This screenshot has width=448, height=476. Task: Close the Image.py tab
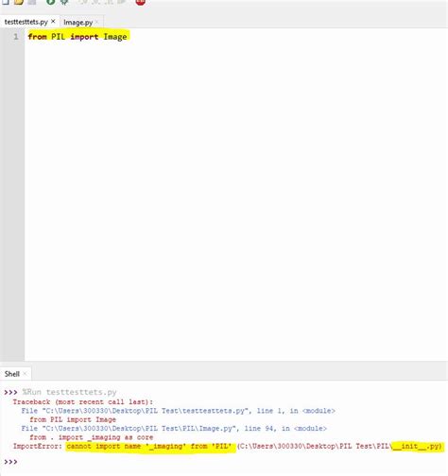[96, 22]
